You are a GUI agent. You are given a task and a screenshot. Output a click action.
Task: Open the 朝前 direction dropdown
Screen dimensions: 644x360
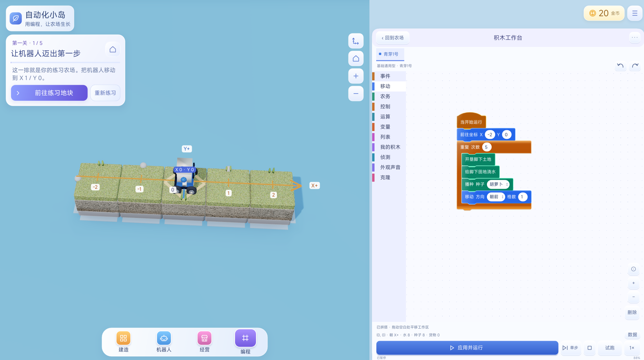(496, 197)
